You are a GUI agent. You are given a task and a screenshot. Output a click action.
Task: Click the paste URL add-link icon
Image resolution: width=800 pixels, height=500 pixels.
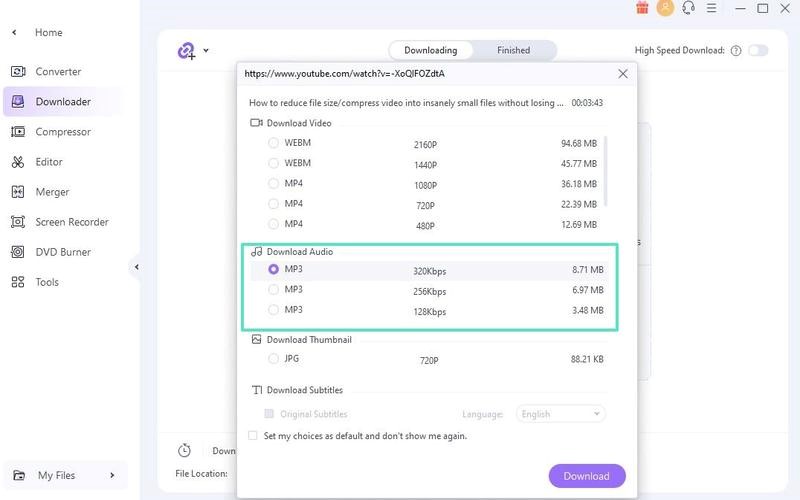[186, 50]
